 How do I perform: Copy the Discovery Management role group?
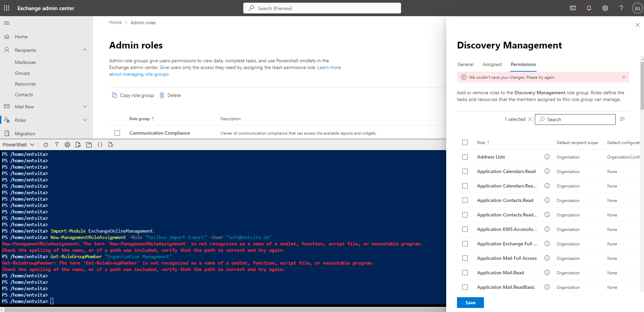tap(133, 95)
